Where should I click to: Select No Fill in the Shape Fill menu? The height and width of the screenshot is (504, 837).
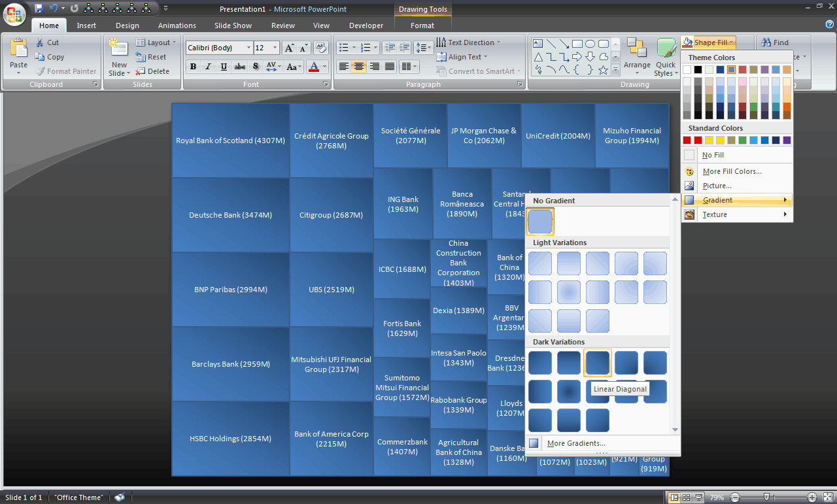point(713,154)
